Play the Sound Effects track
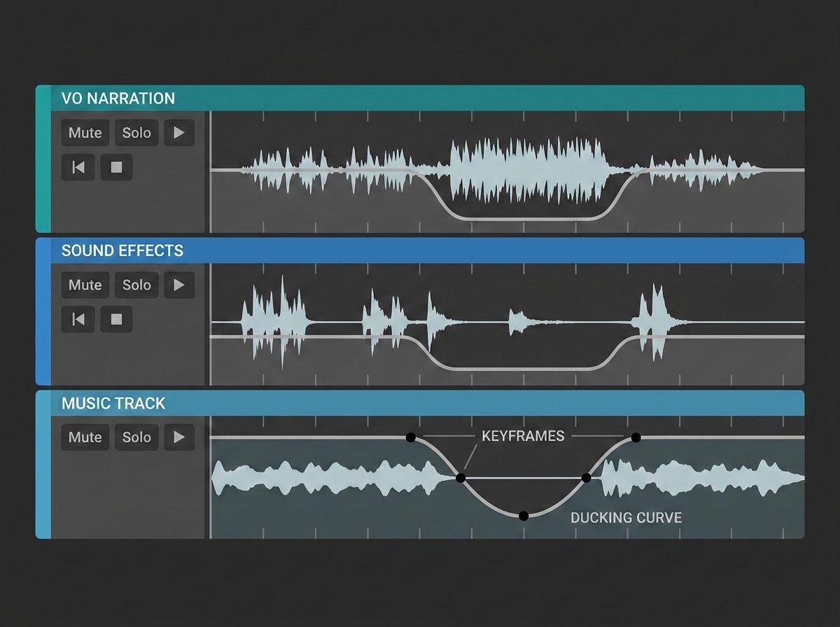This screenshot has height=627, width=840. click(179, 285)
